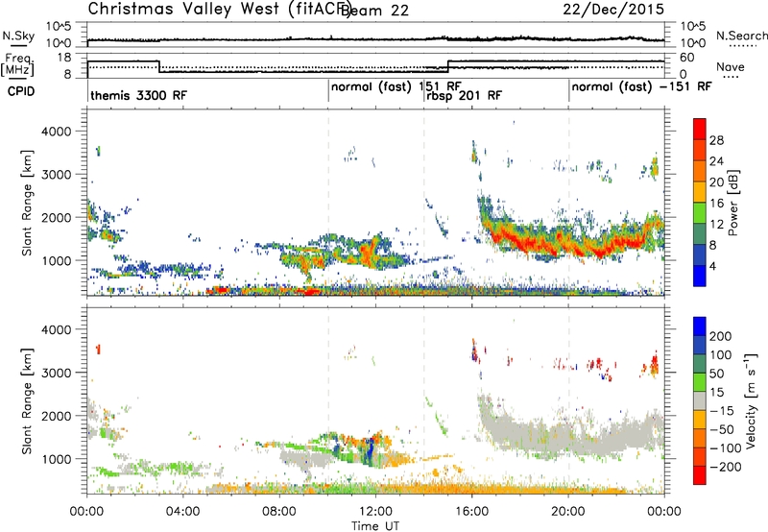Click the '4000' tick on the Power panel's Slant Range axis
768x532 pixels.
(x=56, y=132)
